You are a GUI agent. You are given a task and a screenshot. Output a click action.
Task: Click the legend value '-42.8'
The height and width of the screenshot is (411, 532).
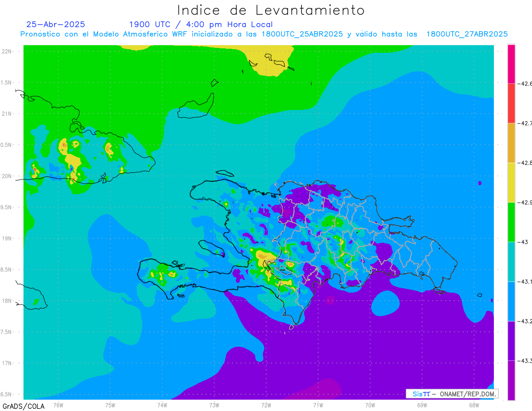click(525, 163)
